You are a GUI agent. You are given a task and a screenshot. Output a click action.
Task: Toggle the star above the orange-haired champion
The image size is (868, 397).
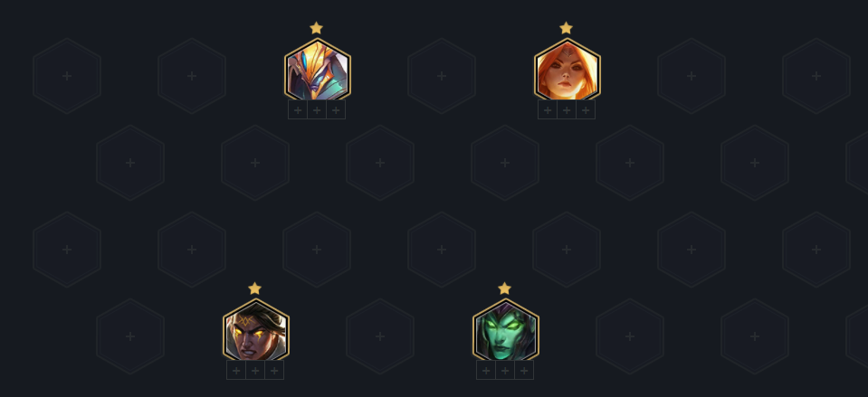pyautogui.click(x=566, y=28)
